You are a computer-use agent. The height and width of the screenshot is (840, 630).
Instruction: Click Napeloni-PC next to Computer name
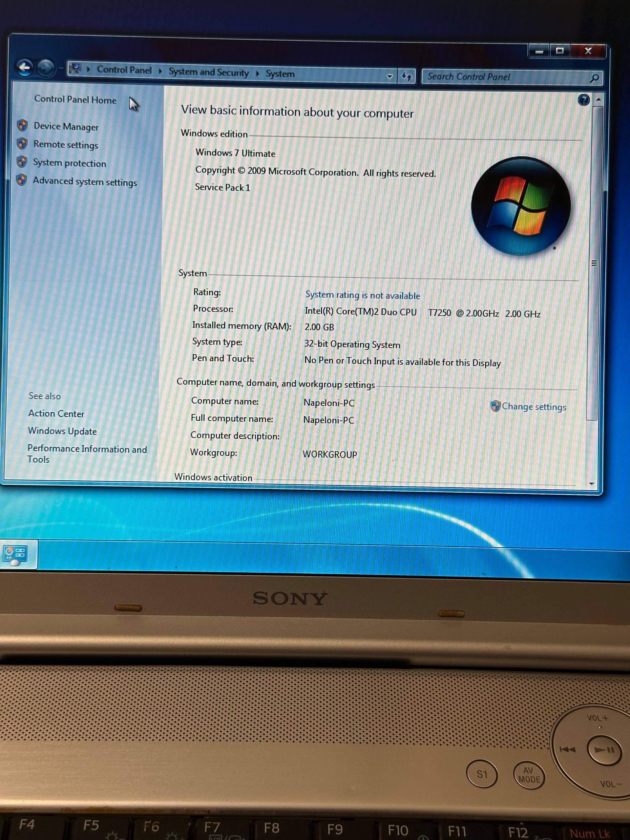[x=329, y=403]
